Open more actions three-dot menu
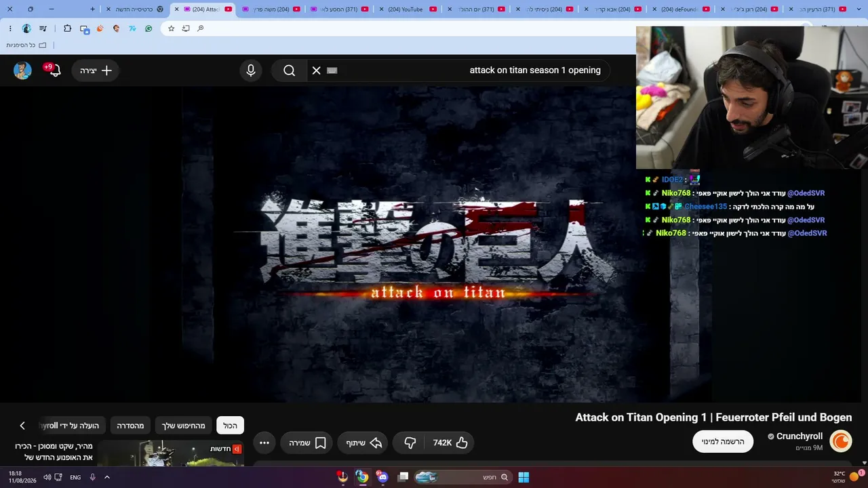Image resolution: width=868 pixels, height=488 pixels. click(264, 443)
